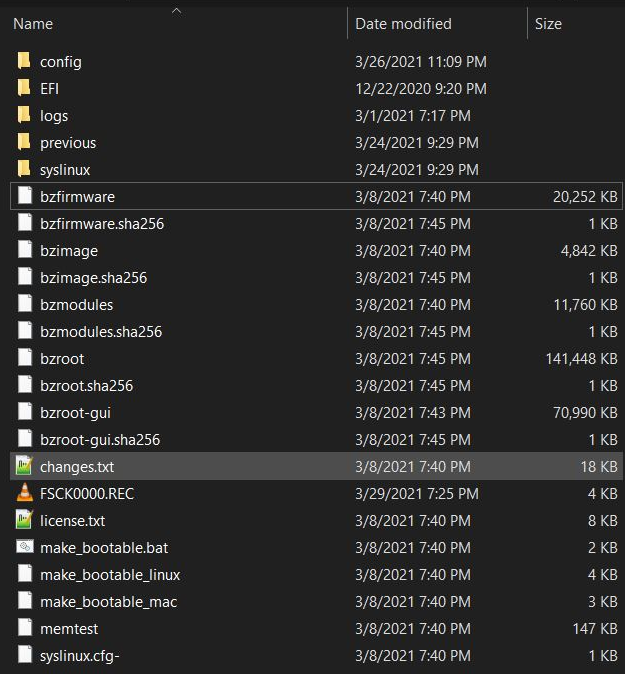Click the logs folder icon
Image resolution: width=625 pixels, height=674 pixels.
click(x=24, y=116)
